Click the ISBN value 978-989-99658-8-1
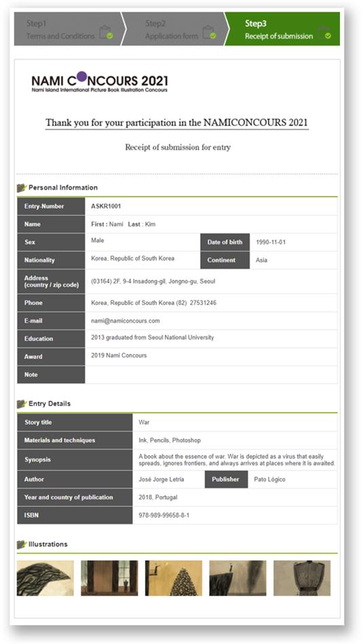This screenshot has width=363, height=644. [x=164, y=515]
